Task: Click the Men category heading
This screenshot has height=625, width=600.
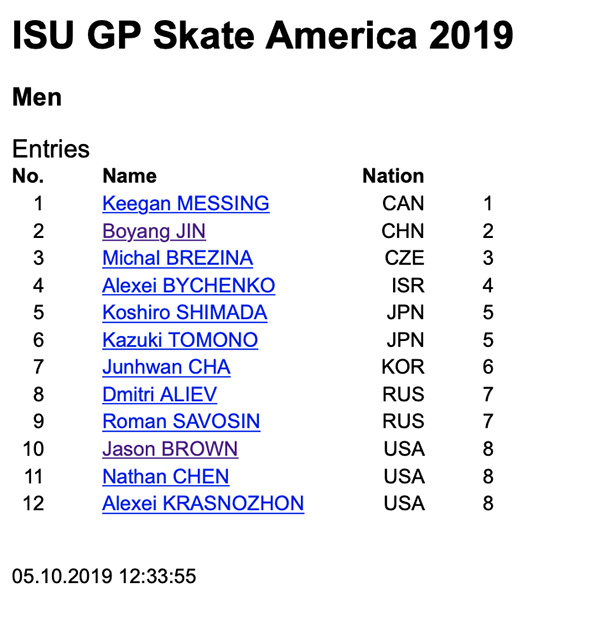Action: [37, 97]
